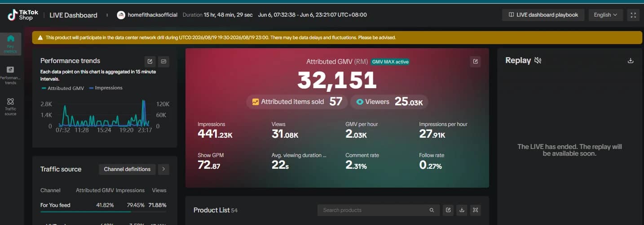
Task: Toggle Attributed GMV legend series
Action: (62, 88)
